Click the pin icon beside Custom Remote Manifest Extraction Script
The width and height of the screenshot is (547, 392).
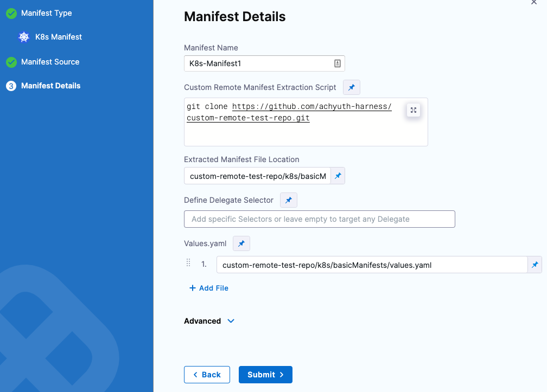point(352,87)
